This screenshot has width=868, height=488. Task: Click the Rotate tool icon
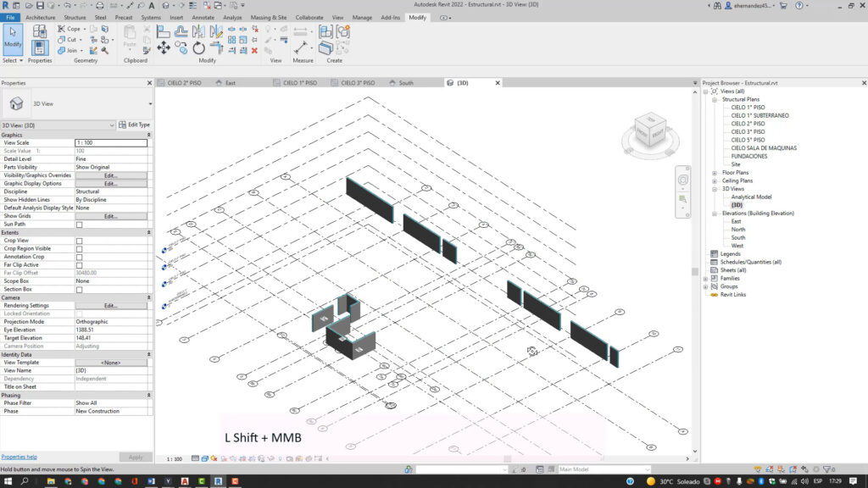(198, 48)
